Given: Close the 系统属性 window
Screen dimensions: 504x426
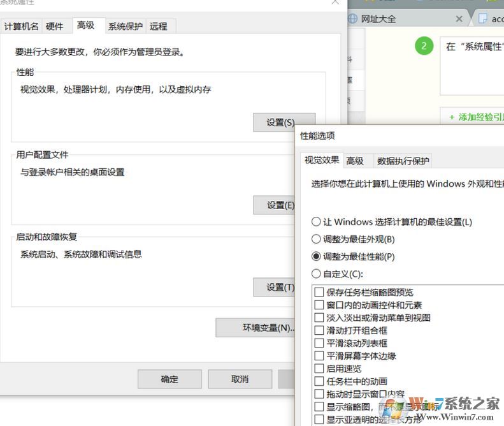Looking at the screenshot, I should [335, 3].
